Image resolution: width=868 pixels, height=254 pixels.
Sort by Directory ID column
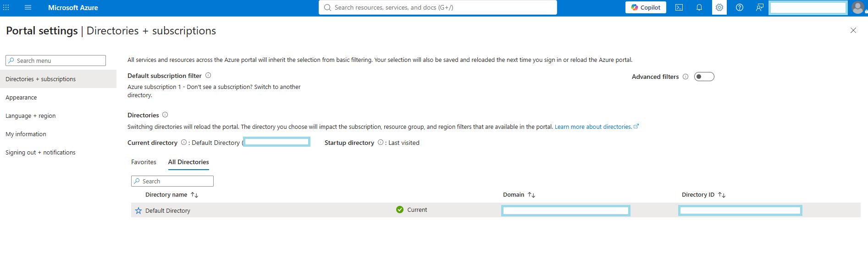703,194
